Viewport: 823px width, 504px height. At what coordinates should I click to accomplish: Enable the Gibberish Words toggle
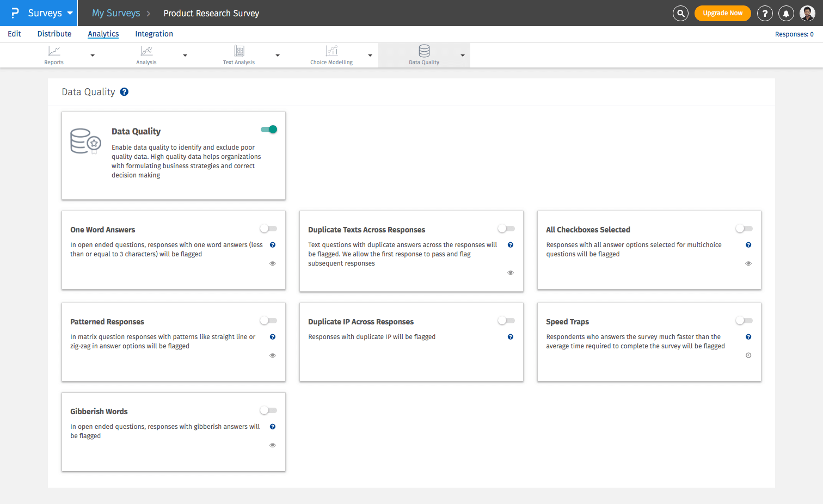(269, 410)
